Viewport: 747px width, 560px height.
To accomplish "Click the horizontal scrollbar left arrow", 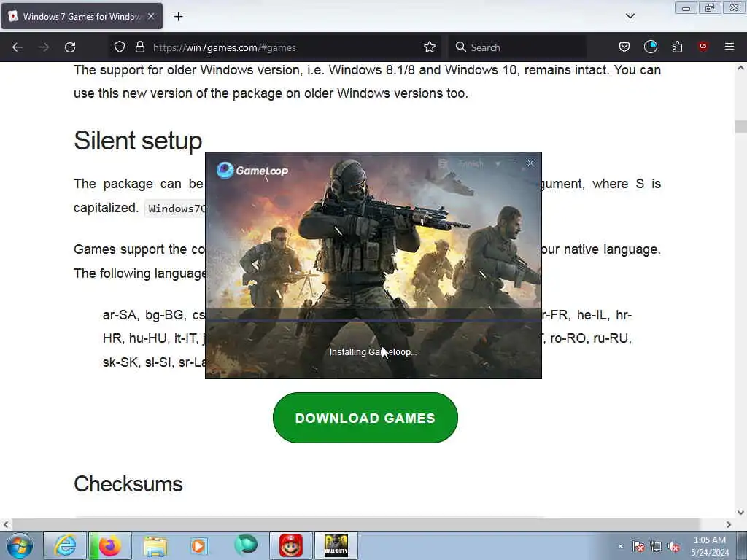I will click(6, 524).
